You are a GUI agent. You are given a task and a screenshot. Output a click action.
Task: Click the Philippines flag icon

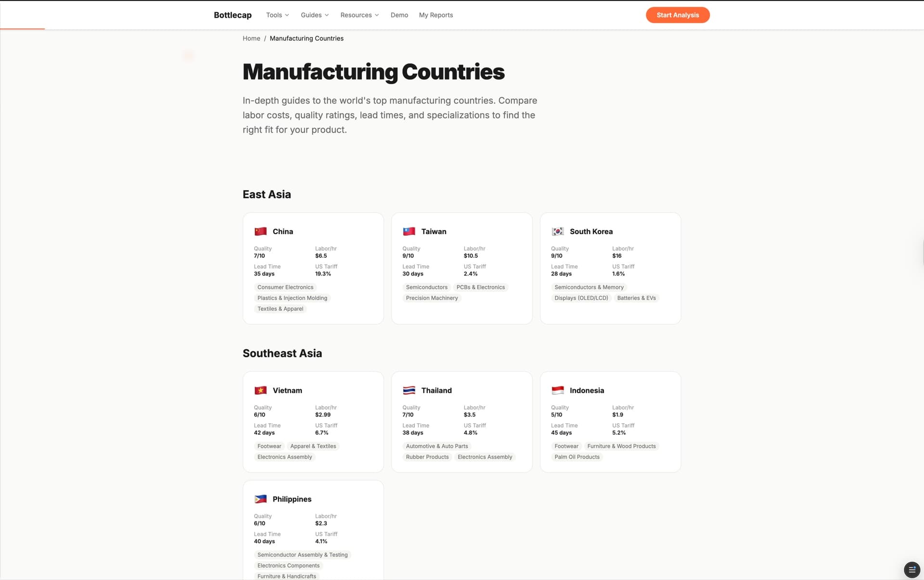(260, 499)
